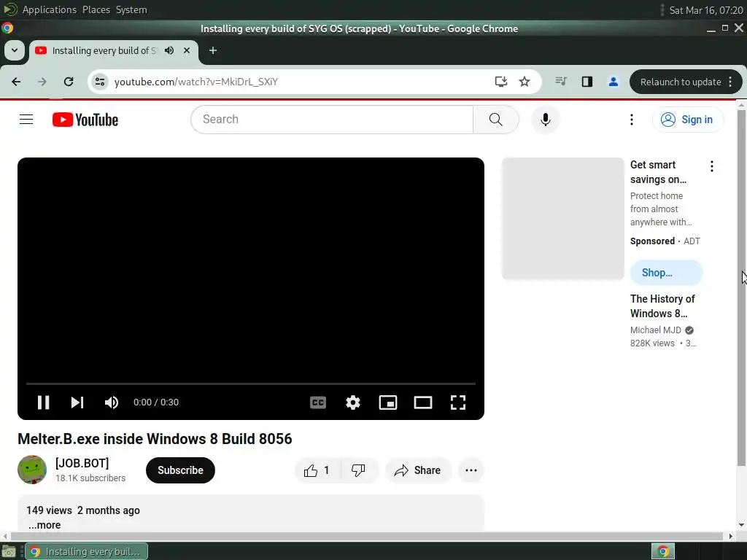
Task: View site information icon in address bar
Action: tap(99, 82)
